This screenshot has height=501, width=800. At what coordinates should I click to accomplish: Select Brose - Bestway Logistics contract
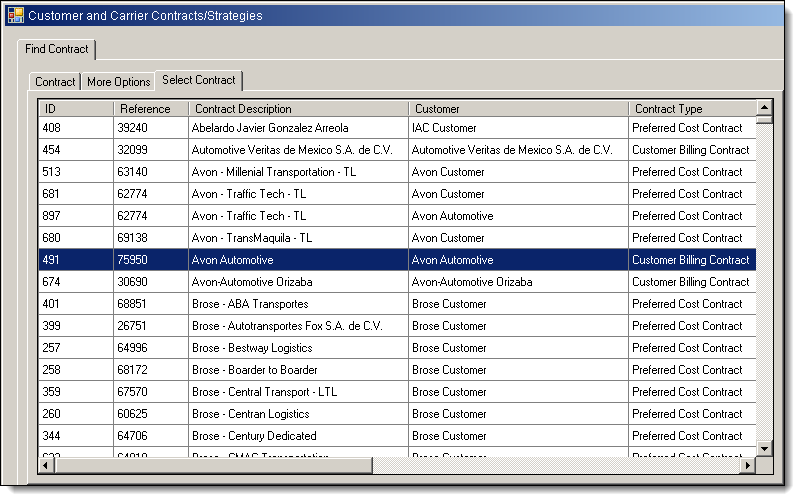pyautogui.click(x=298, y=347)
